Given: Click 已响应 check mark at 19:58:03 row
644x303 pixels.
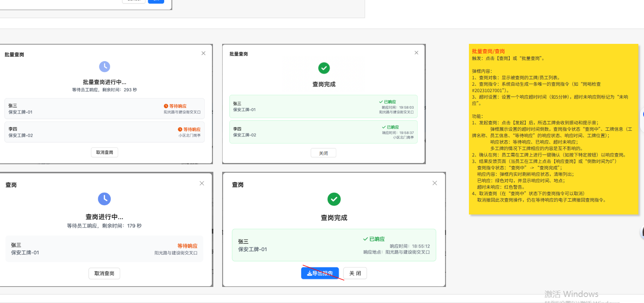Looking at the screenshot, I should click(x=381, y=102).
